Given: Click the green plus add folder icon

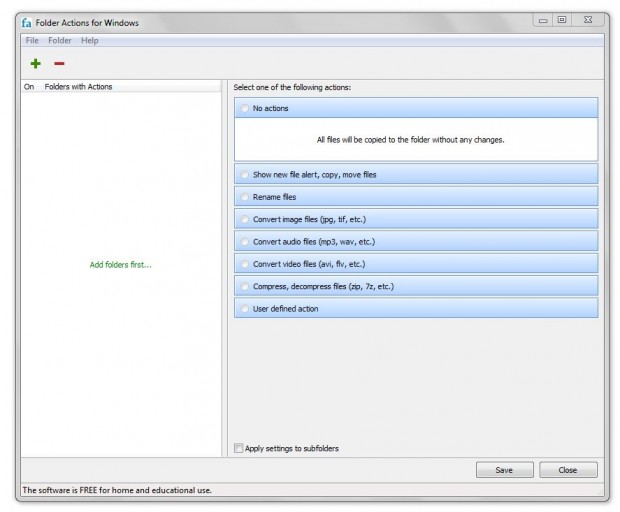Looking at the screenshot, I should tap(36, 64).
